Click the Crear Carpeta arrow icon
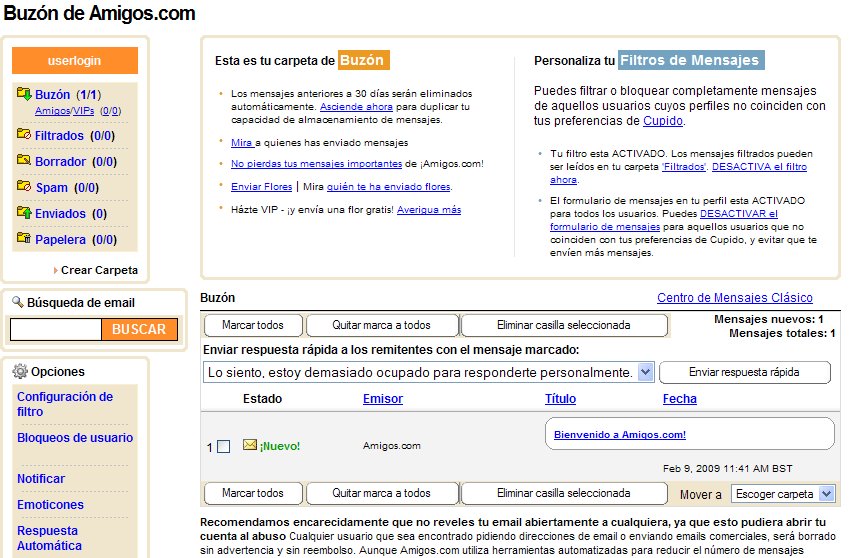Image resolution: width=861 pixels, height=558 pixels. (x=55, y=270)
